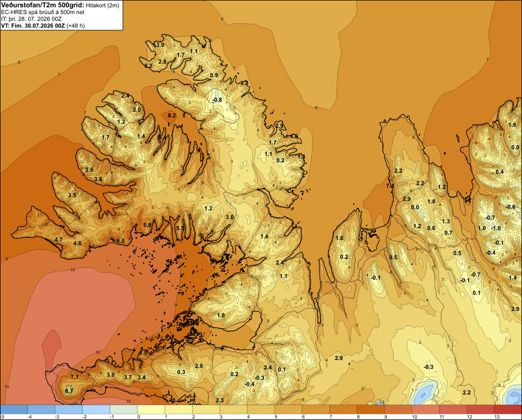The image size is (522, 420).
Task: Click the 2.8 temperature label near 3.2
Action: pyautogui.click(x=162, y=62)
